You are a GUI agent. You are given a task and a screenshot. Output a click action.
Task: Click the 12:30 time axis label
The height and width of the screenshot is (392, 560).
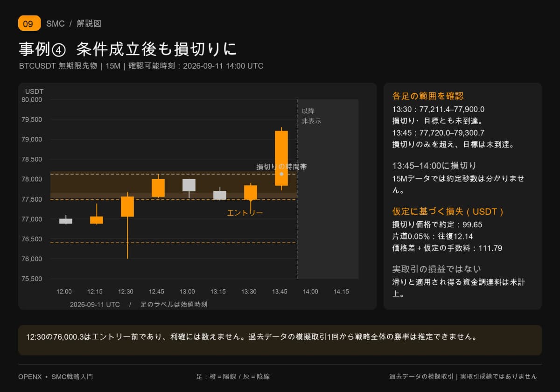[126, 292]
